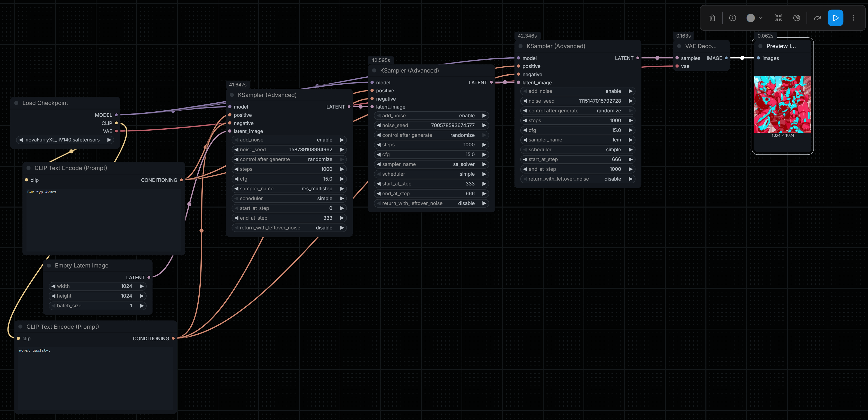Click the curved arrow icon in toolbar
868x420 pixels.
[x=817, y=18]
